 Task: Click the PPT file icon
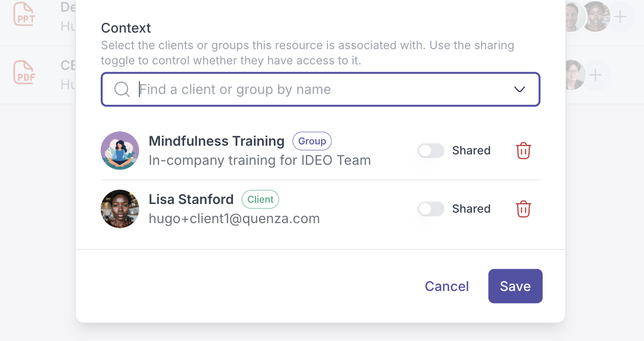click(24, 14)
